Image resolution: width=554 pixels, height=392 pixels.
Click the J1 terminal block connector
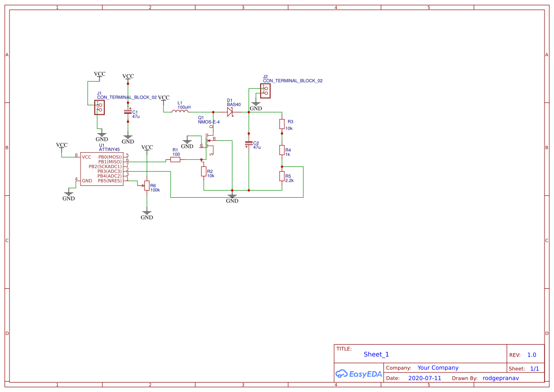(x=100, y=107)
